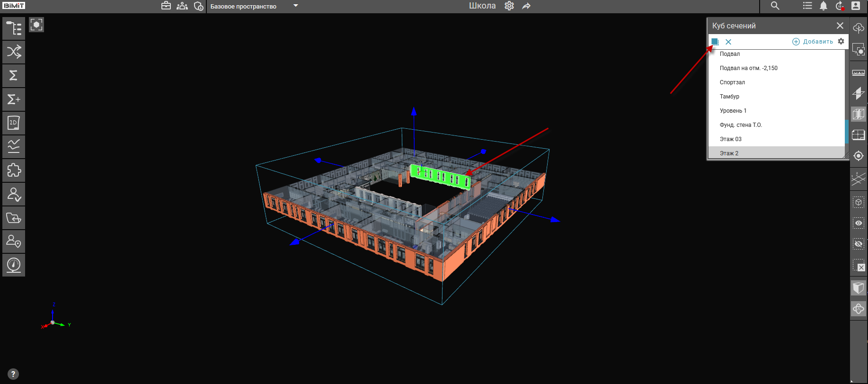
Task: Open section cube settings gear
Action: coord(841,42)
